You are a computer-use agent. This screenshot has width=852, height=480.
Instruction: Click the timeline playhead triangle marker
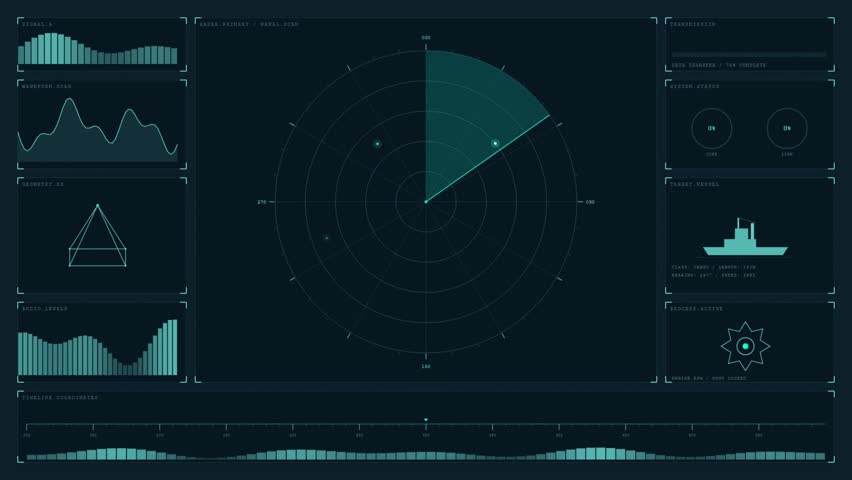[425, 420]
